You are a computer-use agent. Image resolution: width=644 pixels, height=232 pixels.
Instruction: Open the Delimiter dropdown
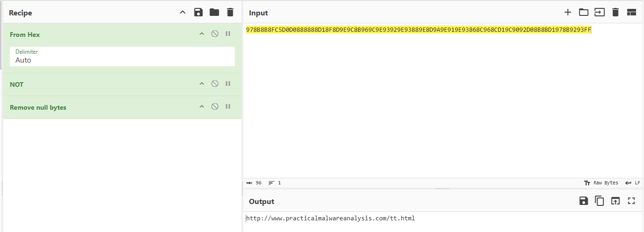122,56
